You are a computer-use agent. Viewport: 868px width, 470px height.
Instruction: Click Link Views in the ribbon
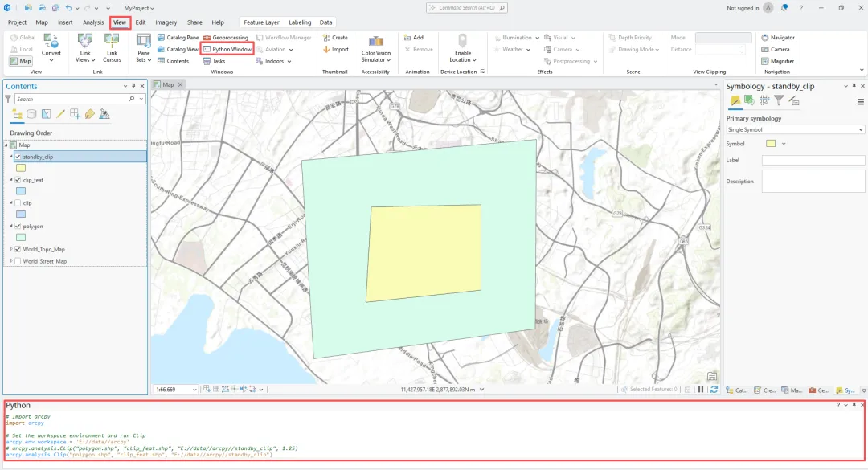(x=85, y=48)
